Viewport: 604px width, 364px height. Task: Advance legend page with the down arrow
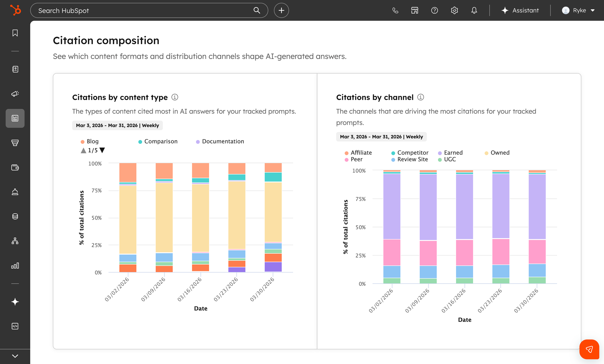click(x=102, y=150)
